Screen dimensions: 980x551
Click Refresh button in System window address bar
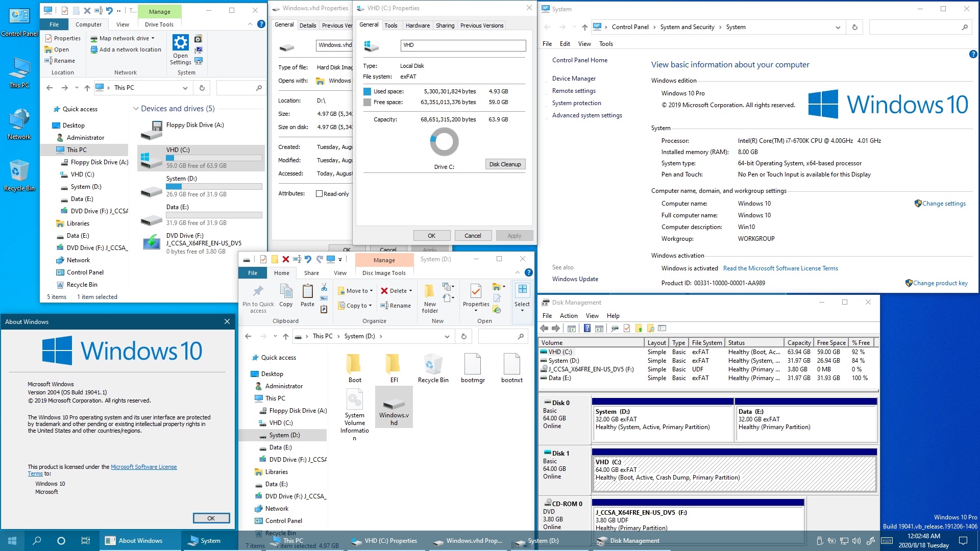pos(855,28)
